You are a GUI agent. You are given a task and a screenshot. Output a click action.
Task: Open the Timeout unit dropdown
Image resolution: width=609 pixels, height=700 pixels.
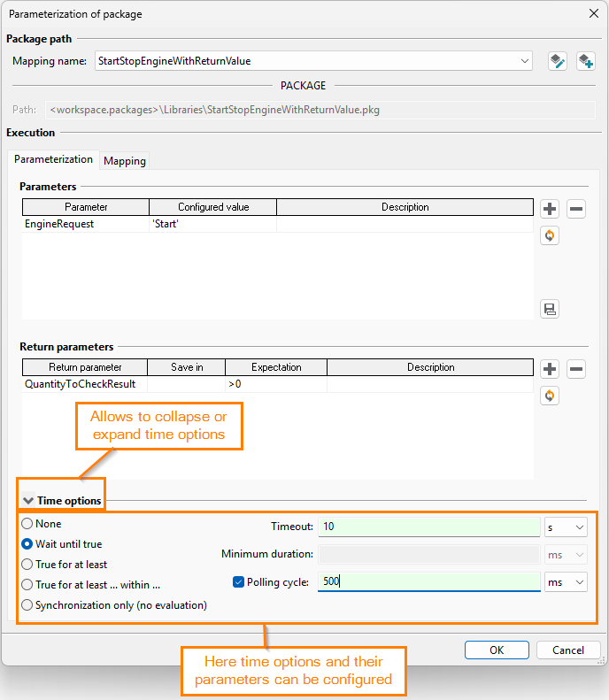[x=566, y=527]
